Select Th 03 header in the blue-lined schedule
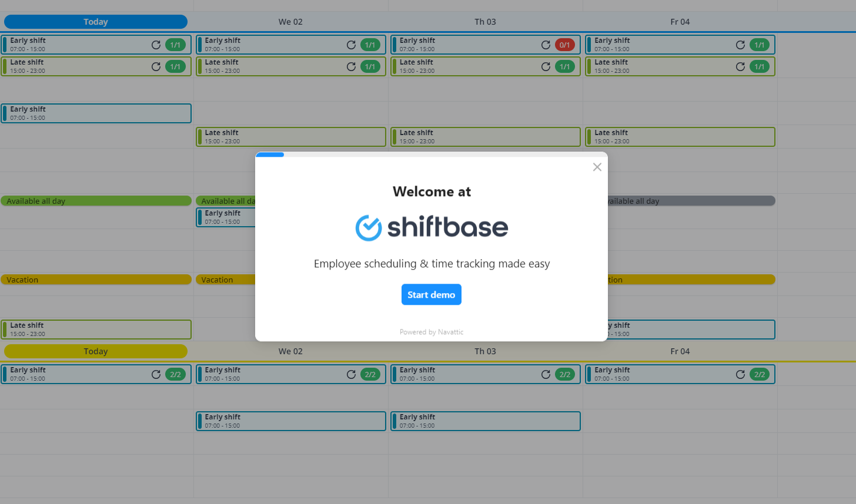Viewport: 856px width, 504px height. [x=485, y=22]
